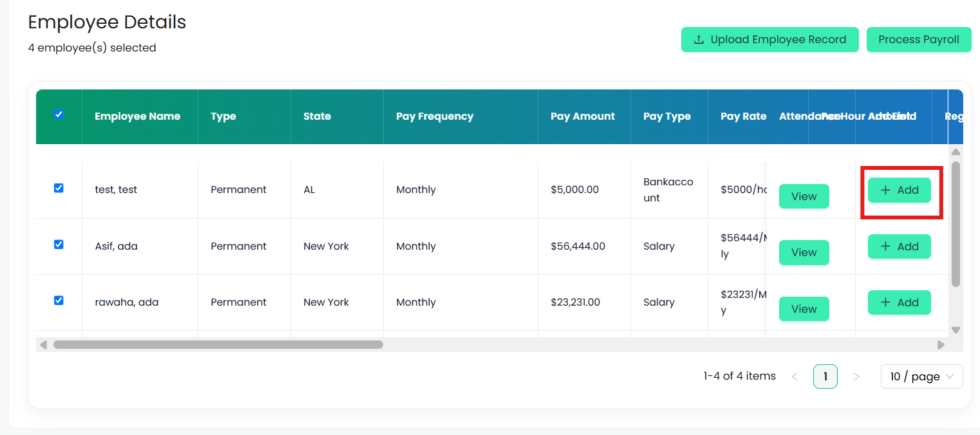
Task: Uncheck the Asif, ada row checkbox
Action: click(x=59, y=245)
